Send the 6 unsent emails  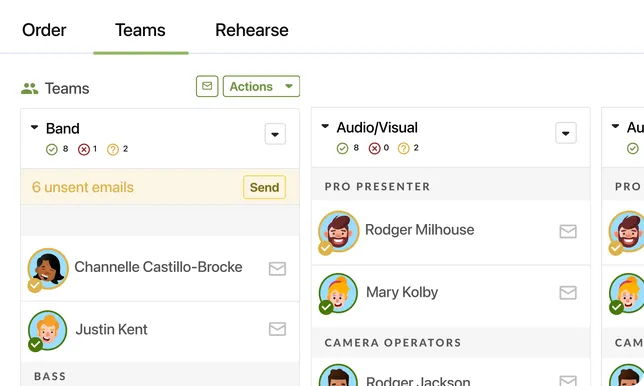[x=264, y=187]
